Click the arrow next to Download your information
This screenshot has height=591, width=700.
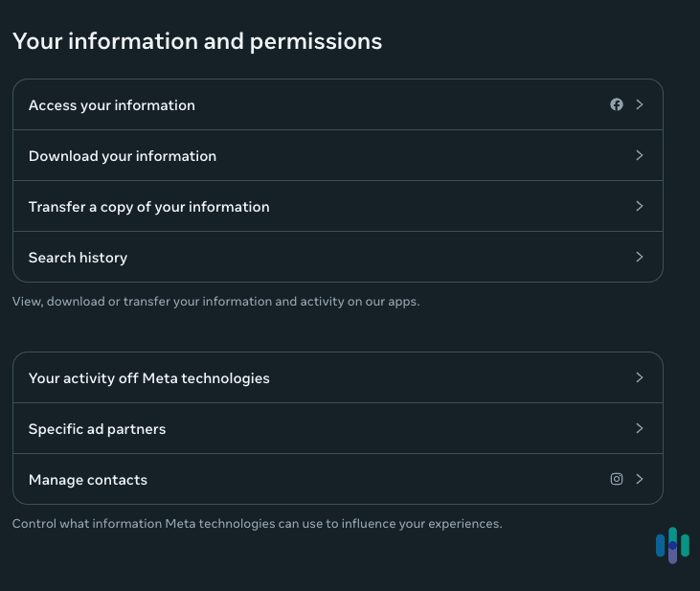pos(640,155)
